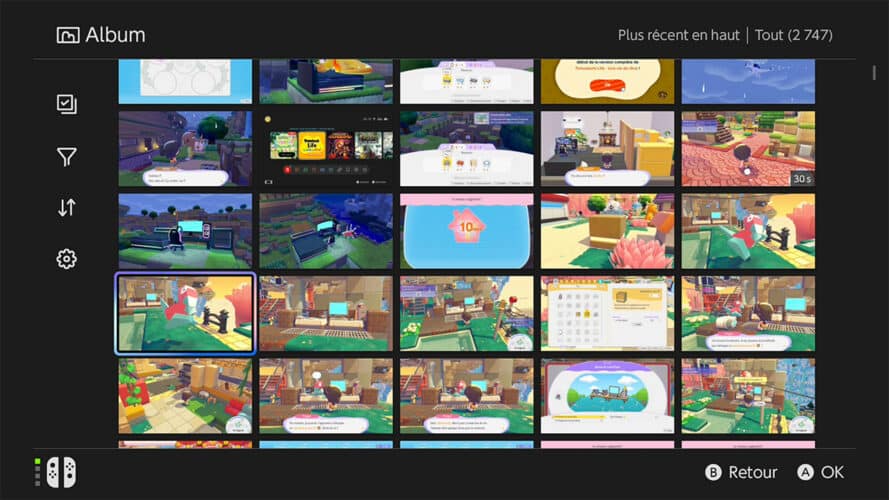Viewport: 889px width, 500px height.
Task: Open the pink flower close-up thumbnail
Action: pyautogui.click(x=607, y=231)
